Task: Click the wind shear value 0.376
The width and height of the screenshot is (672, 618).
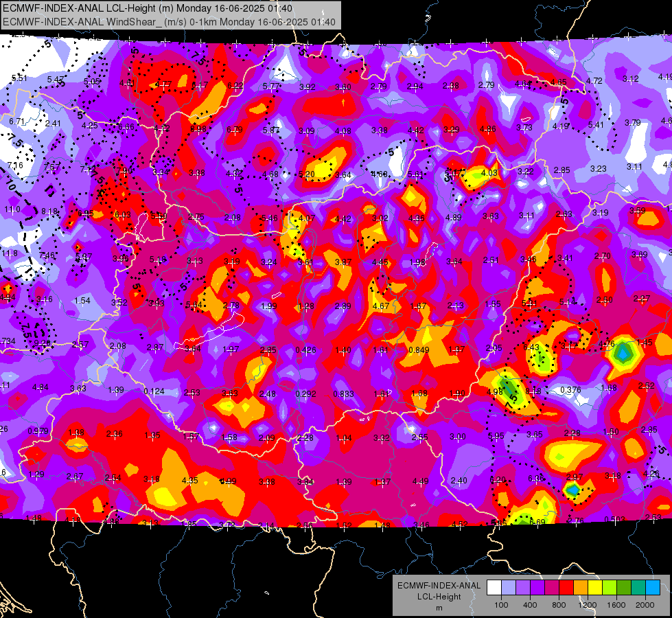Action: click(570, 389)
